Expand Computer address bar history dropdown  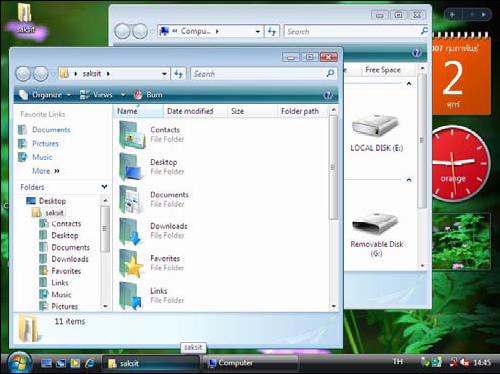[258, 31]
